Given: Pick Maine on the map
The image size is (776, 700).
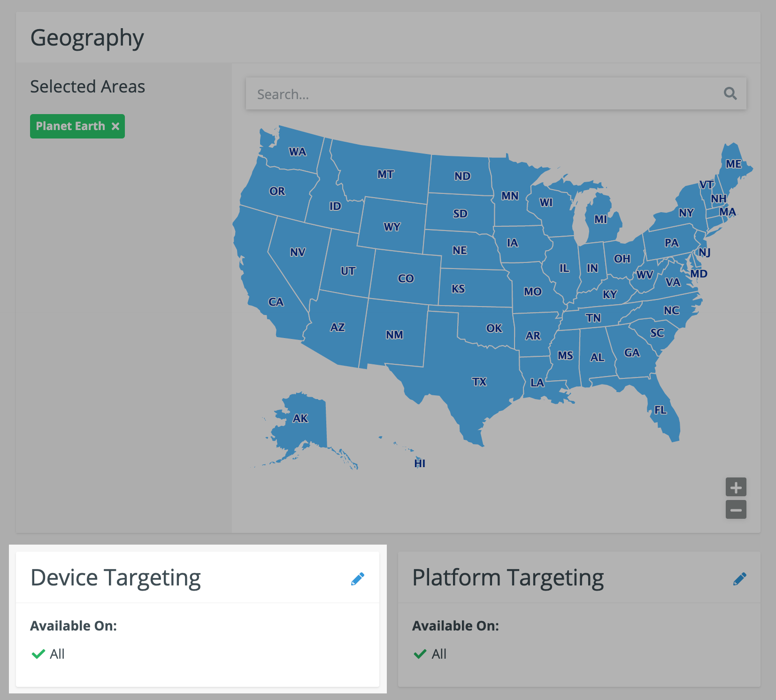Looking at the screenshot, I should tap(733, 164).
